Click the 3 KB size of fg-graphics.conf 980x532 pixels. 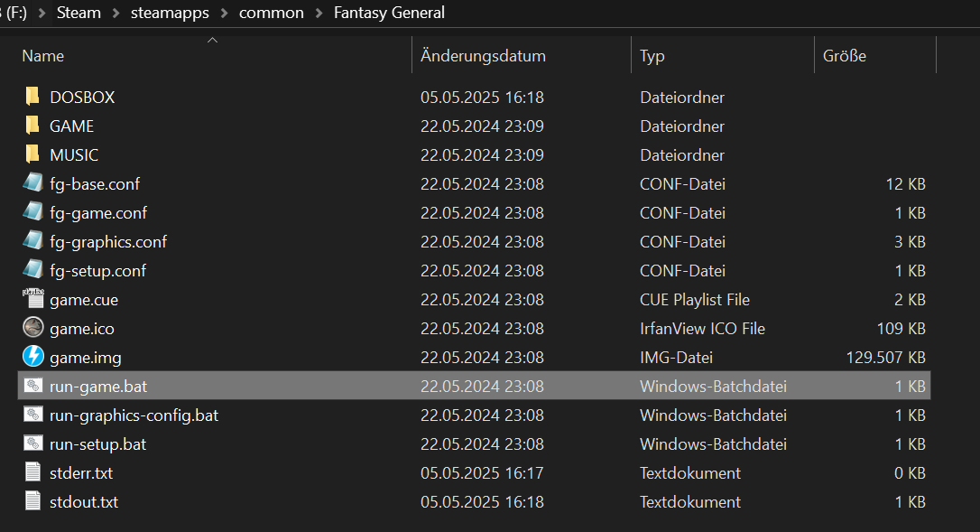point(910,241)
